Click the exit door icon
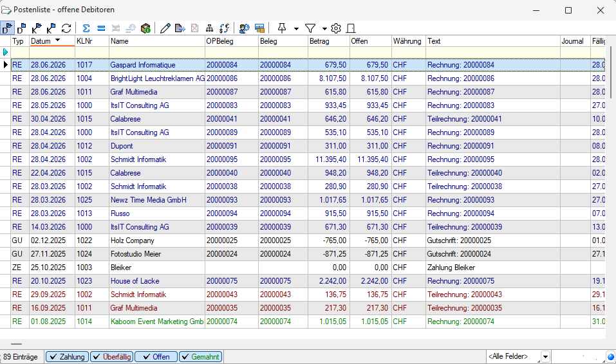 pyautogui.click(x=351, y=28)
